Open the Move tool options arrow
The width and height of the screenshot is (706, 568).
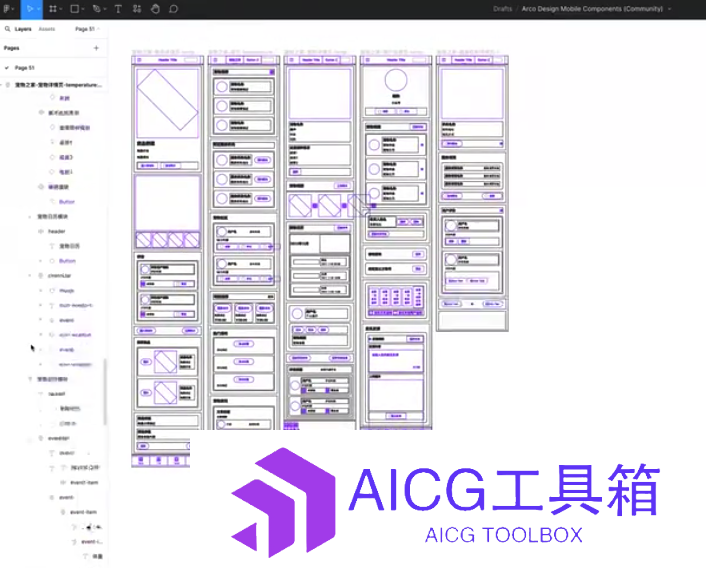tap(39, 9)
